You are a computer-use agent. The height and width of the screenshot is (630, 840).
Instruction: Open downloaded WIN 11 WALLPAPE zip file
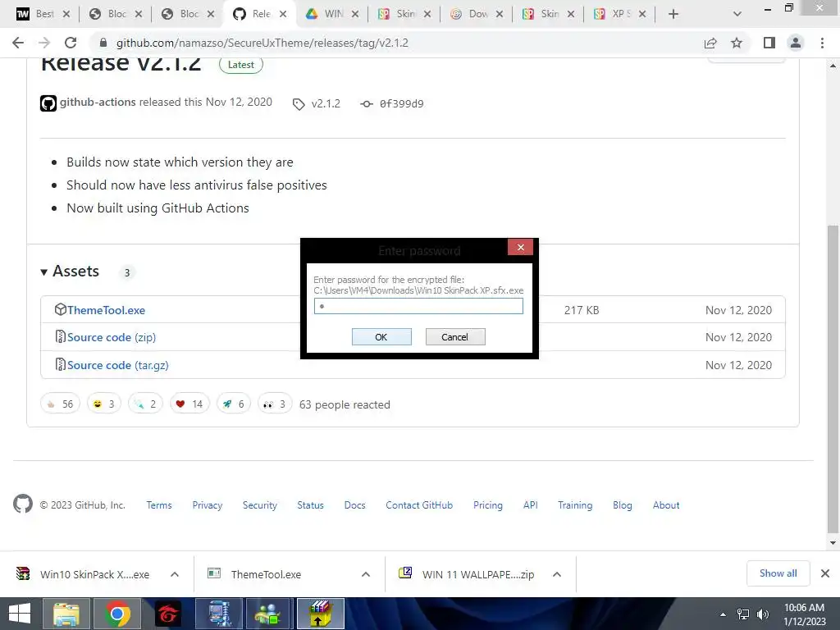coord(467,574)
